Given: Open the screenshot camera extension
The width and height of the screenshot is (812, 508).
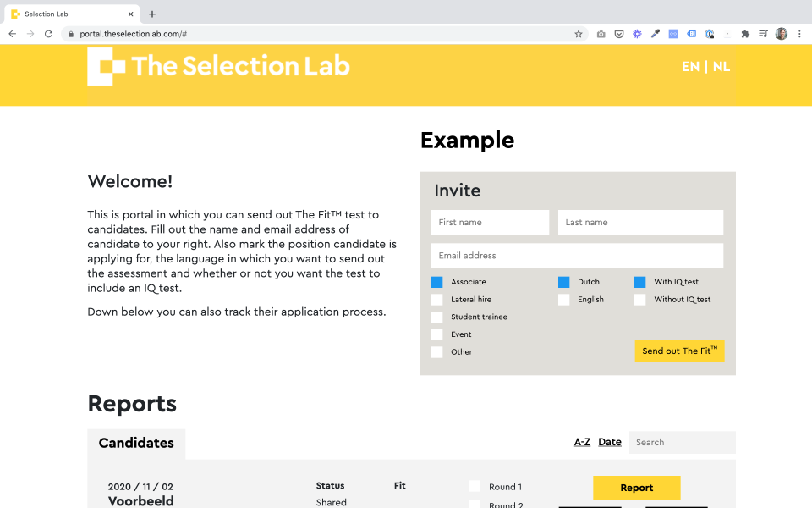Looking at the screenshot, I should pyautogui.click(x=601, y=34).
